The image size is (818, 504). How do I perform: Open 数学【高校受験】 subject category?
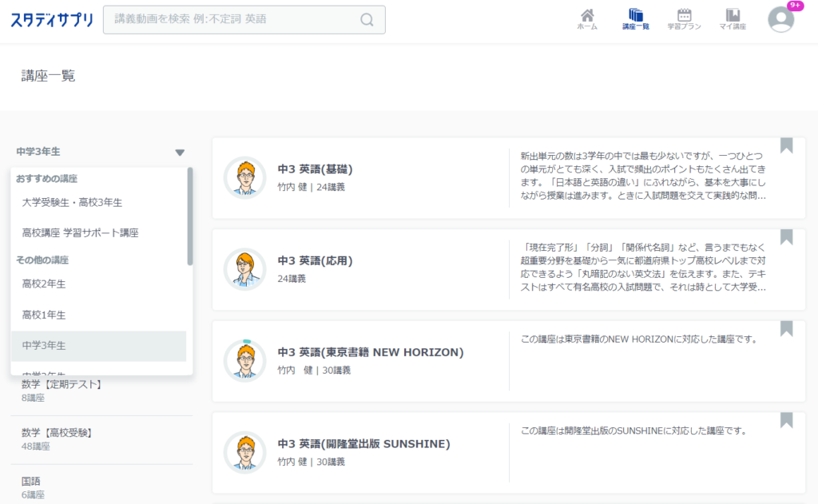[x=57, y=433]
